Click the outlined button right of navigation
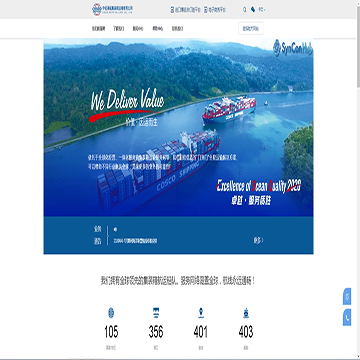 (251, 28)
